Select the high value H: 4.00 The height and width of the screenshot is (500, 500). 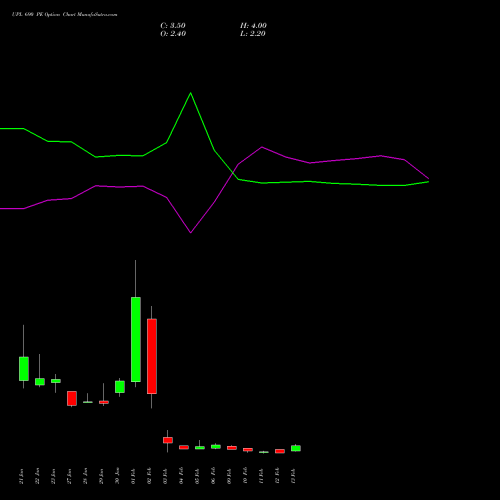(253, 26)
